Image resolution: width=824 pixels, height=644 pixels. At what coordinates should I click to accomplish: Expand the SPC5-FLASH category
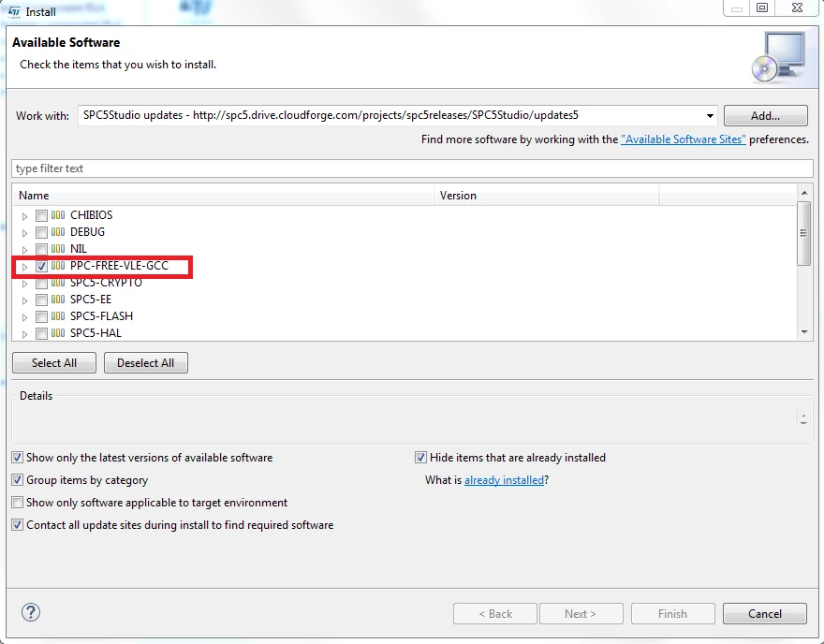[x=24, y=317]
